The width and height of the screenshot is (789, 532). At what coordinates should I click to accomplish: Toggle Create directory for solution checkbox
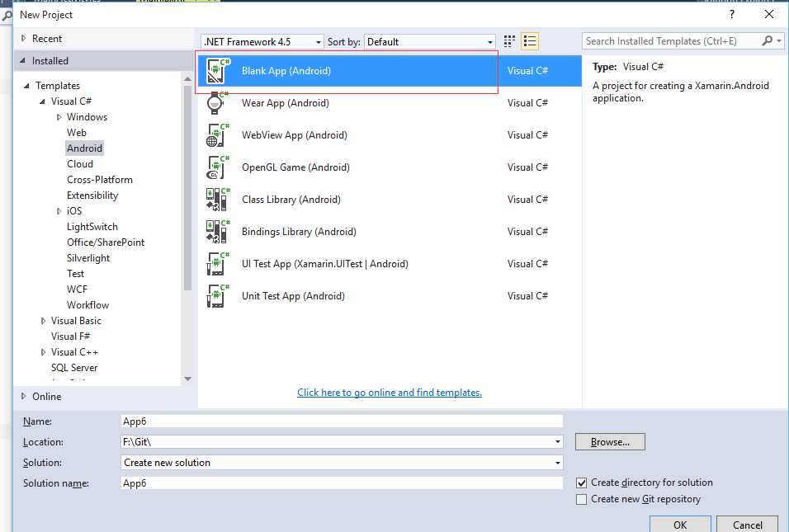click(581, 483)
